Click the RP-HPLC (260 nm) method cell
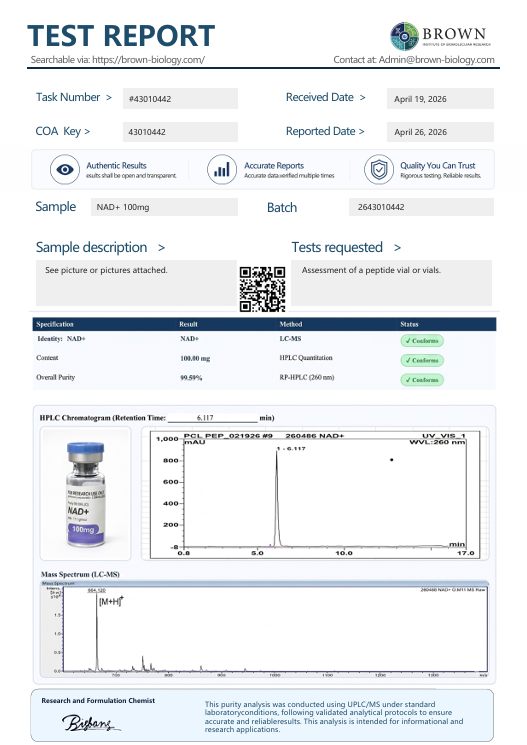Image resolution: width=527 pixels, height=745 pixels. pyautogui.click(x=307, y=377)
